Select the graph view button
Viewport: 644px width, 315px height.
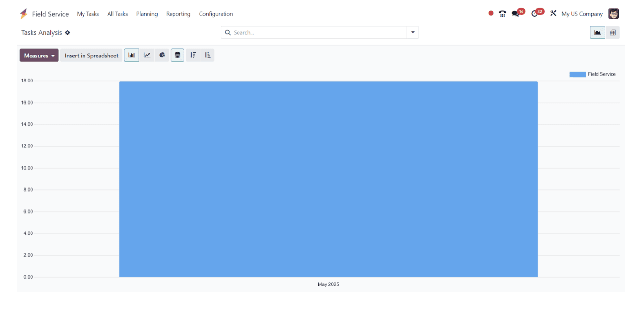click(x=597, y=32)
